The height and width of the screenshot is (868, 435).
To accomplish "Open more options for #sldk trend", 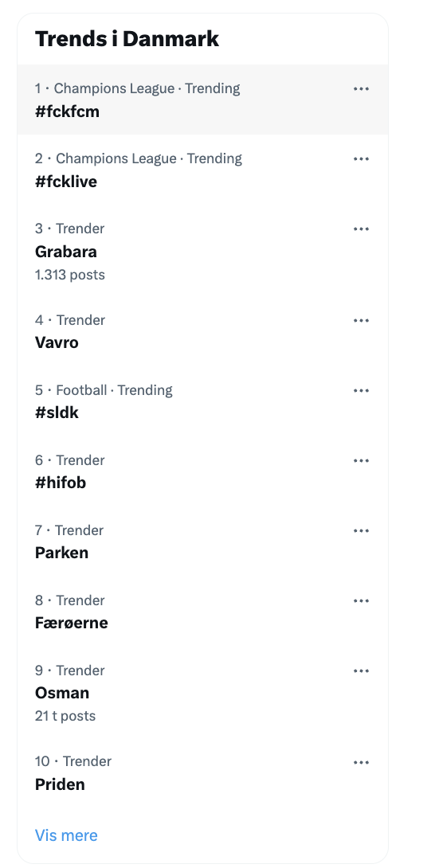I will coord(361,391).
